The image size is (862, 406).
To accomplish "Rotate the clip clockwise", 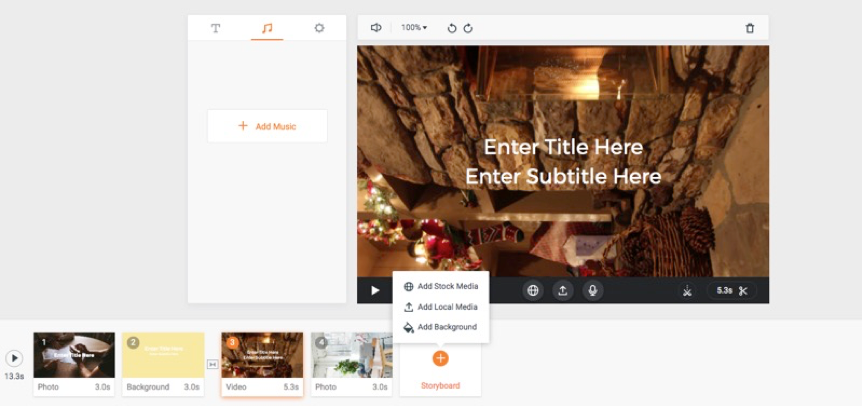I will point(468,28).
